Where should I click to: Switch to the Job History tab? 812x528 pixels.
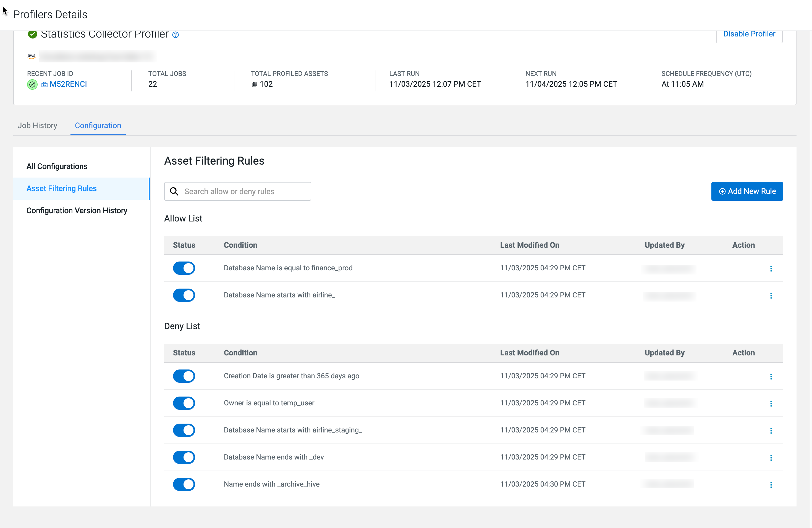[38, 125]
